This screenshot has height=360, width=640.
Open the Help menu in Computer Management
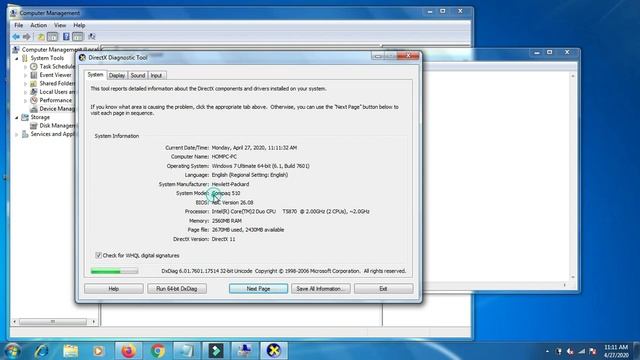[x=79, y=25]
